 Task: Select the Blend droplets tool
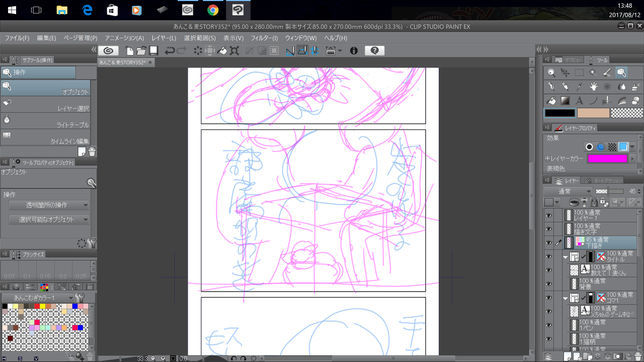621,86
